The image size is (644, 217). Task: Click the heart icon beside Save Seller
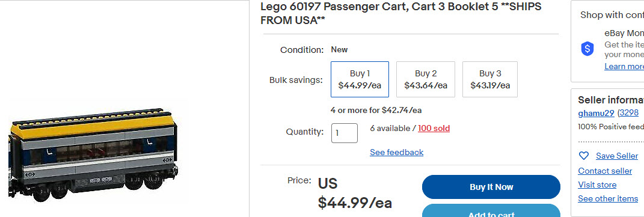point(583,156)
